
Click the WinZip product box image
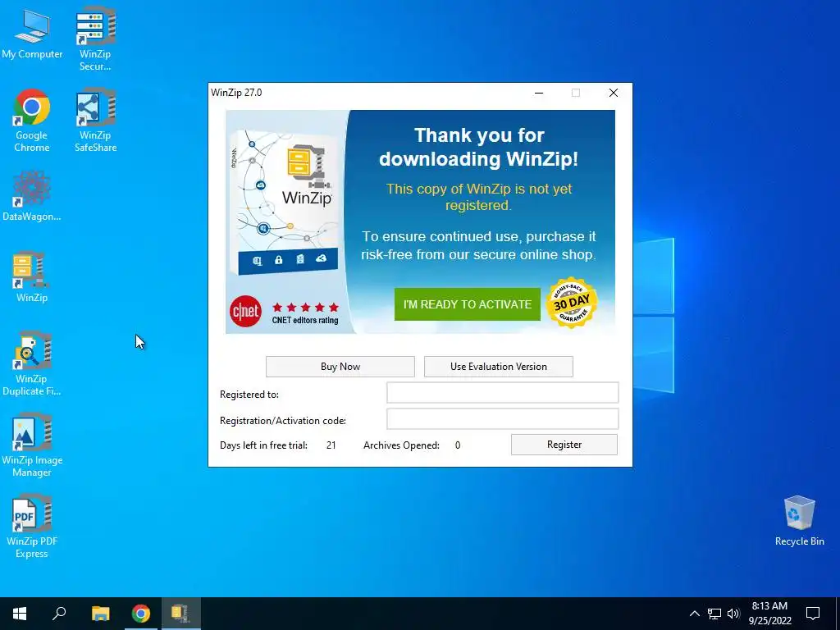(x=285, y=203)
